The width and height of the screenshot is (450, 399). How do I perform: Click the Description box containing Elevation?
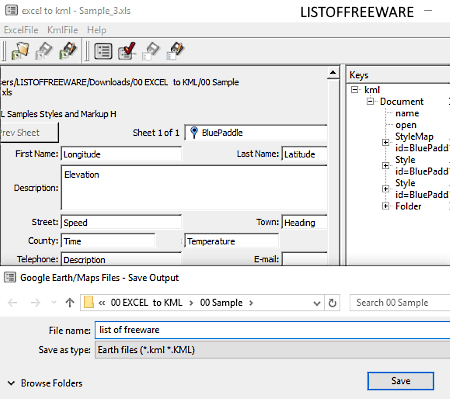(x=194, y=188)
